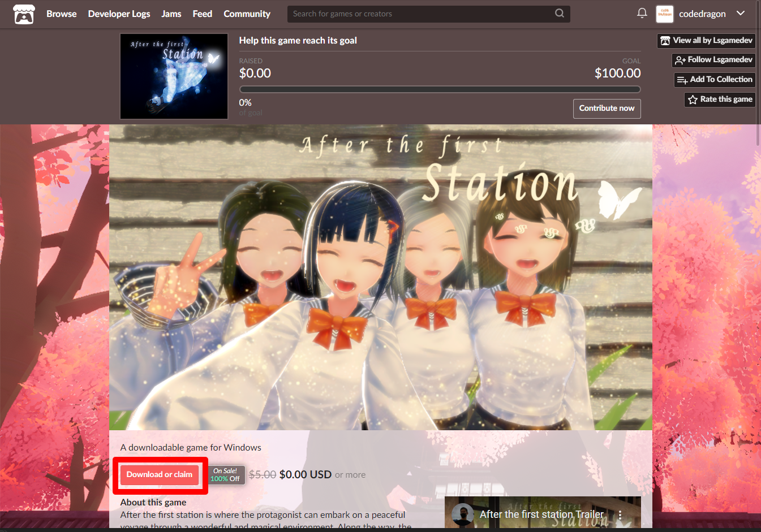Open the After the first station Trailer title
The width and height of the screenshot is (761, 532).
coord(541,514)
